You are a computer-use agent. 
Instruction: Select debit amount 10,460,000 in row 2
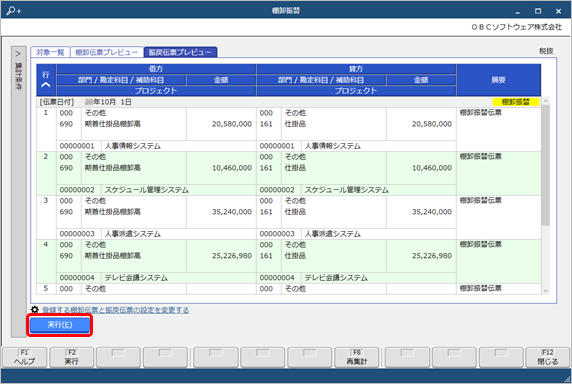[232, 168]
